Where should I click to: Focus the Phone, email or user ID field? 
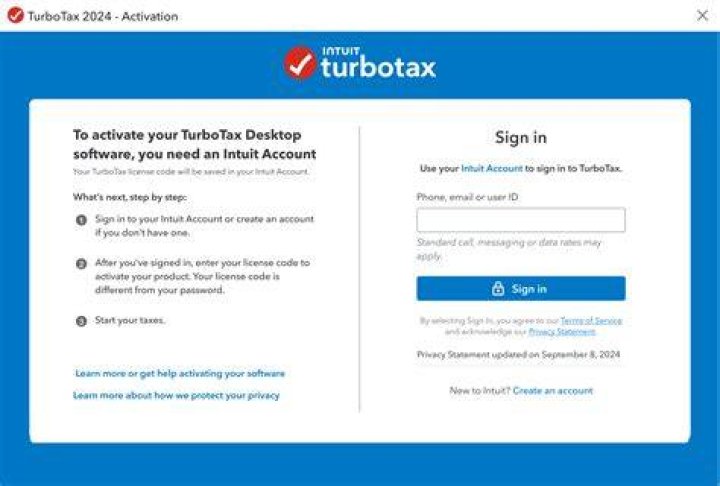pyautogui.click(x=521, y=220)
